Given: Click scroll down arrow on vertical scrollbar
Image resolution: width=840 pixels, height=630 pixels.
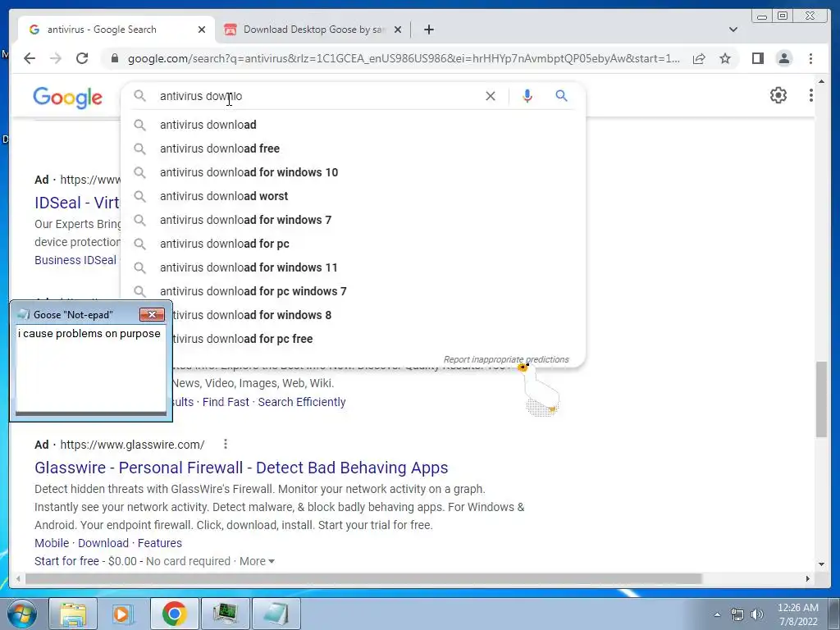Looking at the screenshot, I should click(821, 564).
